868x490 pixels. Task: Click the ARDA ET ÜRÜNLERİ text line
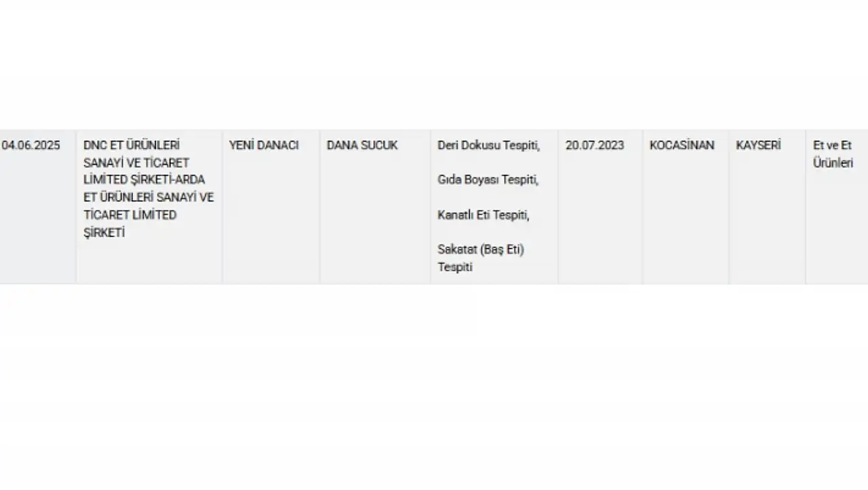click(149, 197)
